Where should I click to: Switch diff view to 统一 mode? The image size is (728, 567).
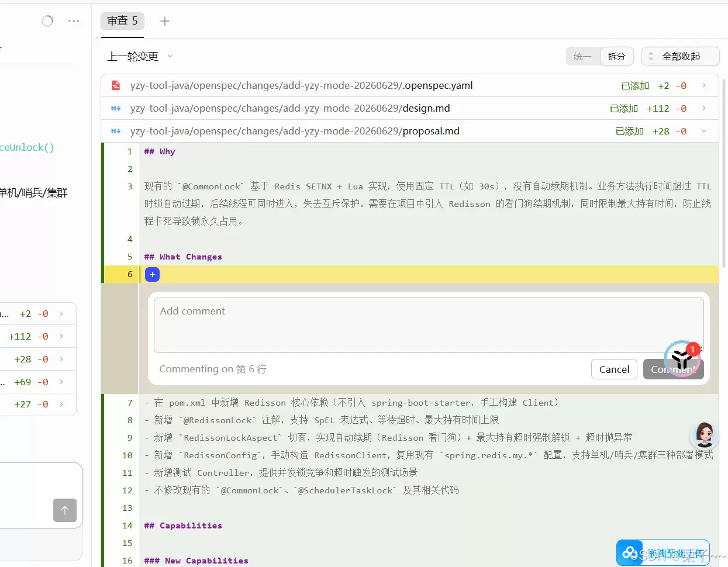(x=582, y=56)
